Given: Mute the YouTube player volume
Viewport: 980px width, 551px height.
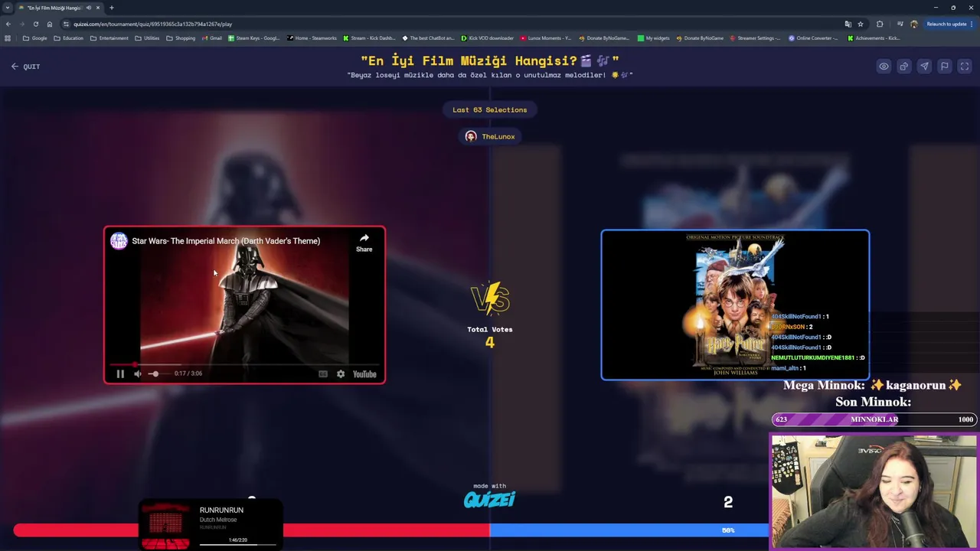Looking at the screenshot, I should click(138, 373).
